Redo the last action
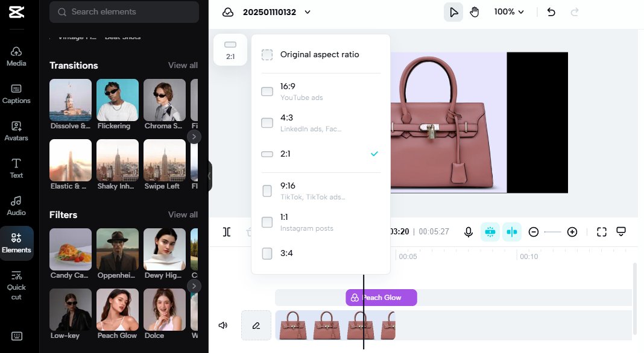 (575, 12)
